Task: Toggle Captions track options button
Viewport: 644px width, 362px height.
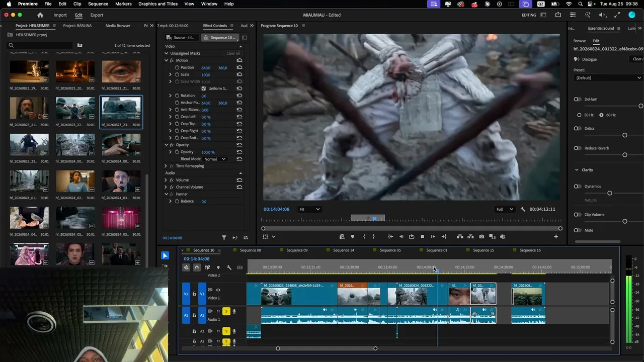Action: coord(239,267)
